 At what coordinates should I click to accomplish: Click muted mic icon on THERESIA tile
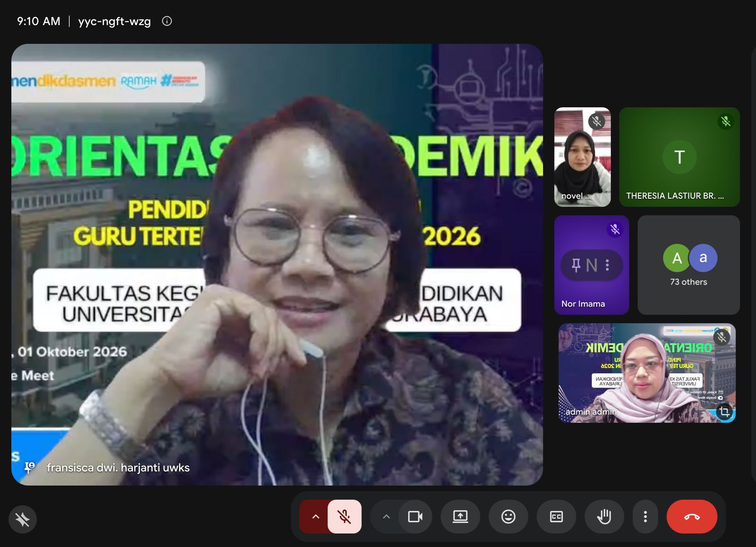click(726, 121)
